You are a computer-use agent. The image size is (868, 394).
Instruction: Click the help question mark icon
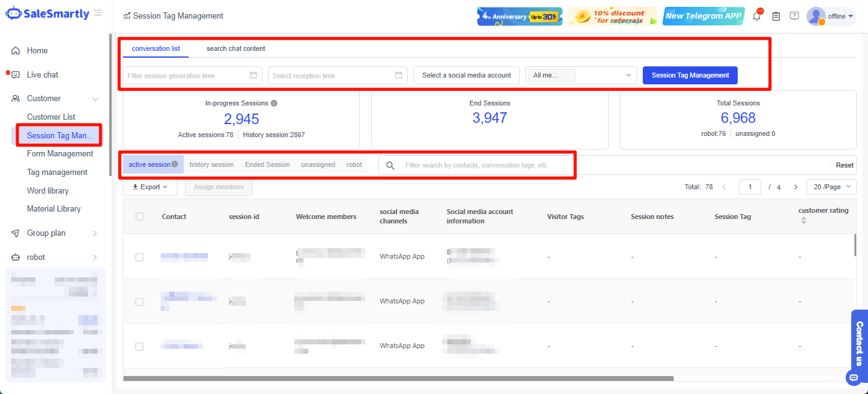point(794,16)
